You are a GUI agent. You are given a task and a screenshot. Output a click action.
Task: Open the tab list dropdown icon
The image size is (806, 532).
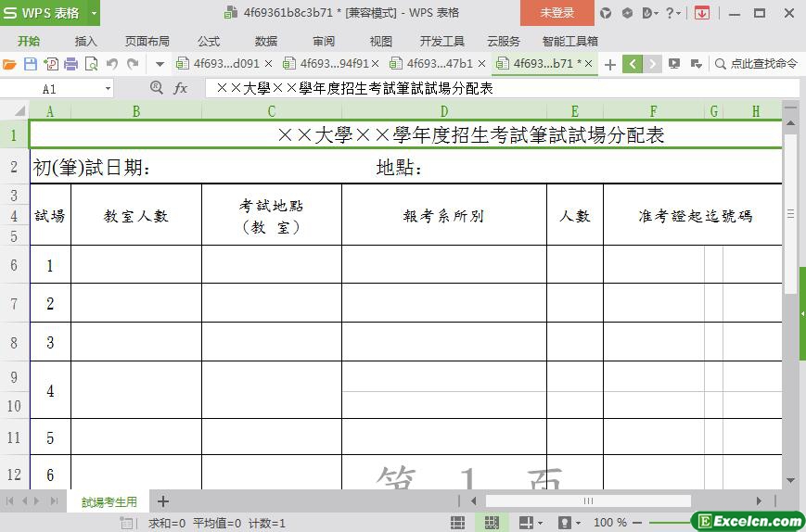(x=697, y=64)
